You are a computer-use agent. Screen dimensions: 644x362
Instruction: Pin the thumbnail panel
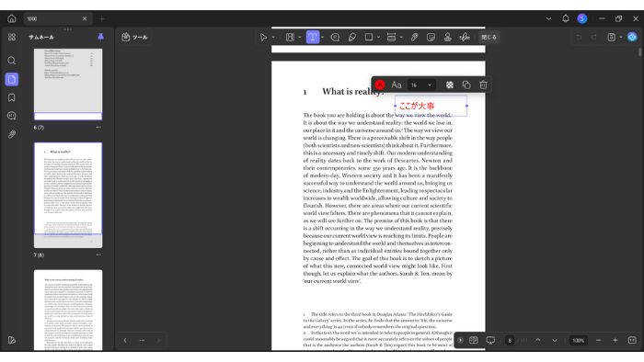[x=100, y=37]
